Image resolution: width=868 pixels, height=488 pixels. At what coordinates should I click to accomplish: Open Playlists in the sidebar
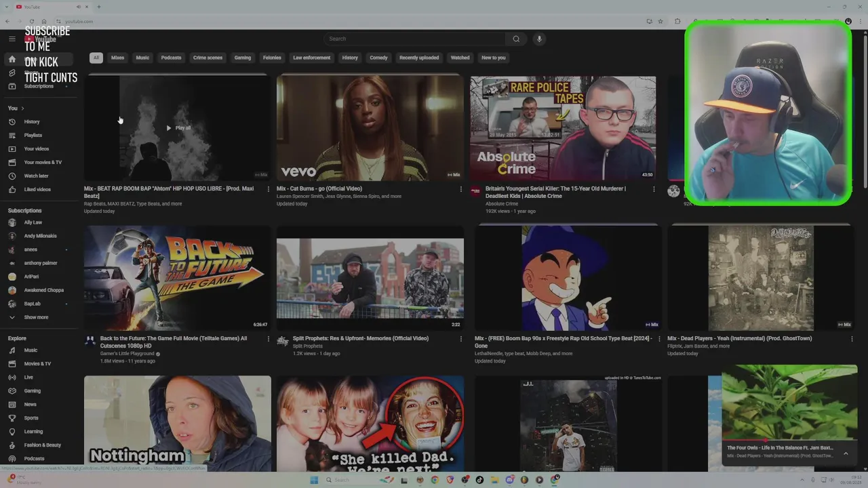pos(40,136)
